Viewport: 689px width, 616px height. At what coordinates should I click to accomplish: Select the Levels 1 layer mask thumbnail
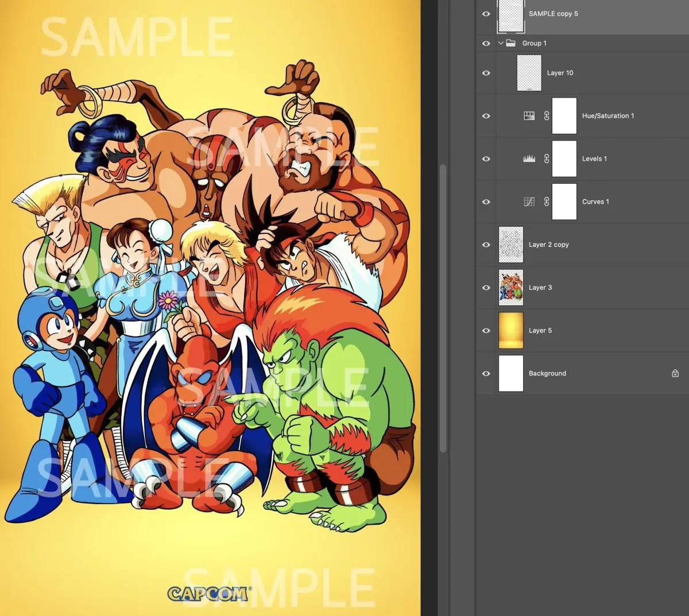[x=564, y=159]
